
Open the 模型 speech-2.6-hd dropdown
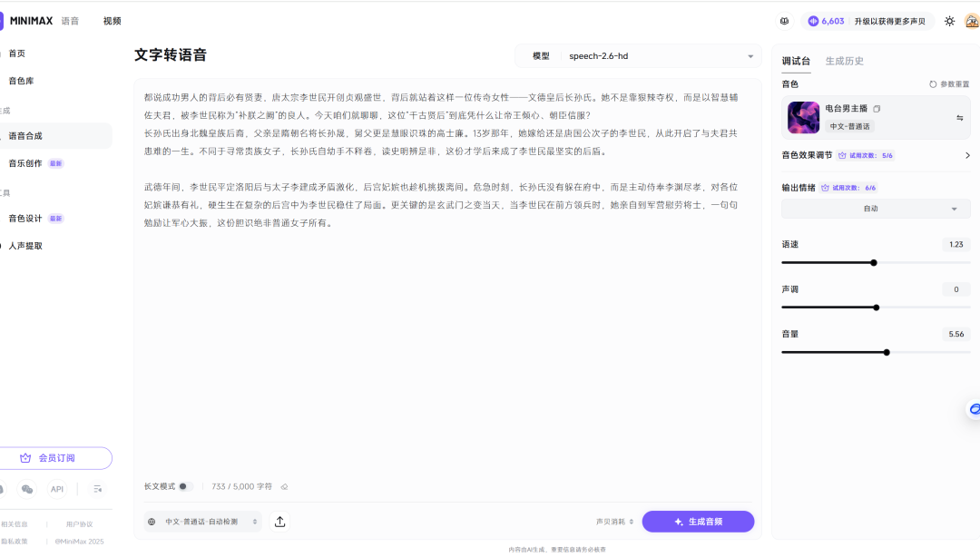(638, 56)
